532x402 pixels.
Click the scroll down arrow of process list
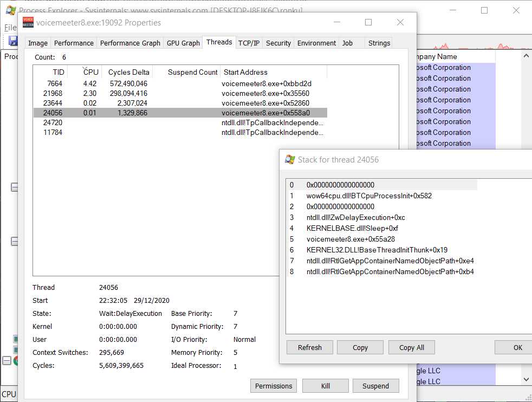525,380
